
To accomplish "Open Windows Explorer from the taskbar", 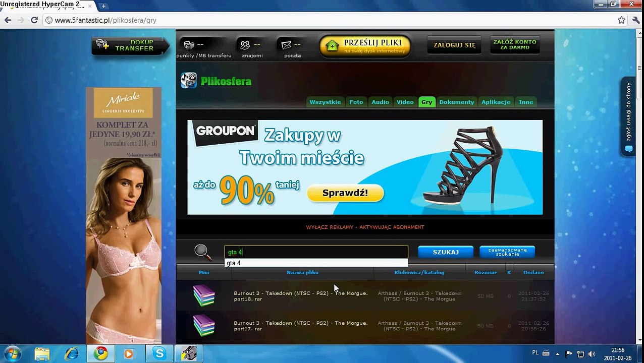I will [x=42, y=354].
